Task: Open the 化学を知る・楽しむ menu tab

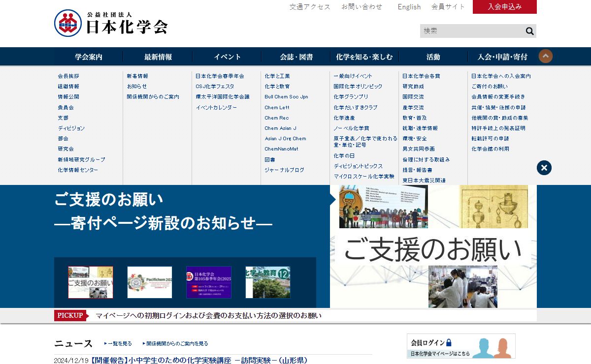Action: coord(364,57)
